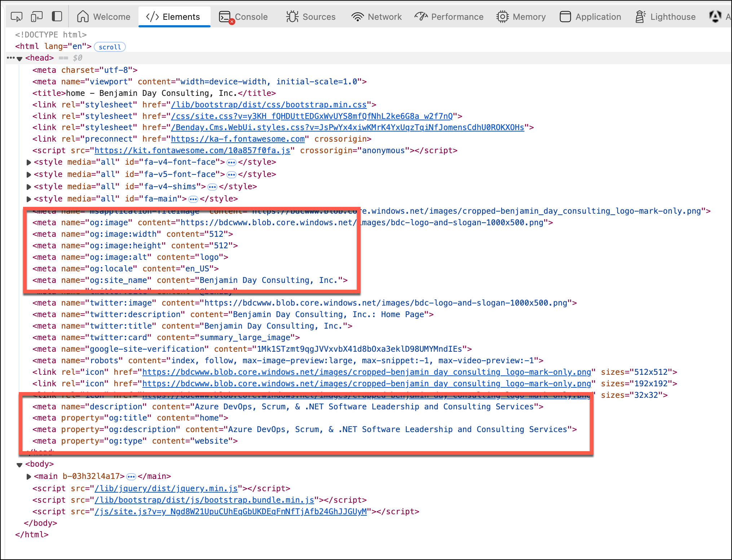Select the meta viewport line
This screenshot has height=560, width=732.
click(x=200, y=81)
